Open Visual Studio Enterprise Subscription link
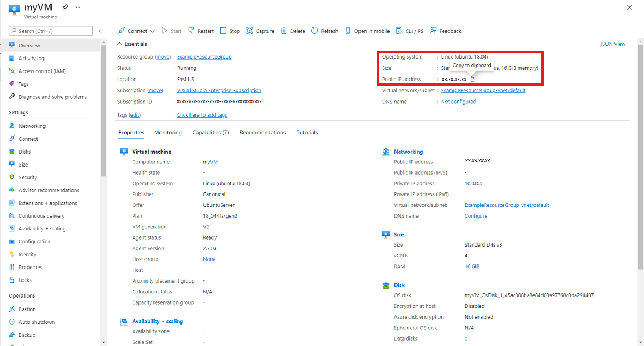Image resolution: width=644 pixels, height=346 pixels. [219, 91]
